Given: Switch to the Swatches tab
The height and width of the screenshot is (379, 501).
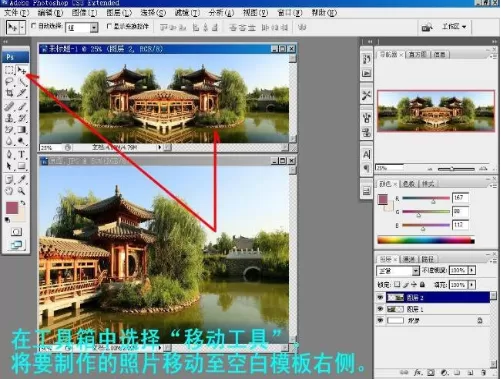Looking at the screenshot, I should (409, 184).
